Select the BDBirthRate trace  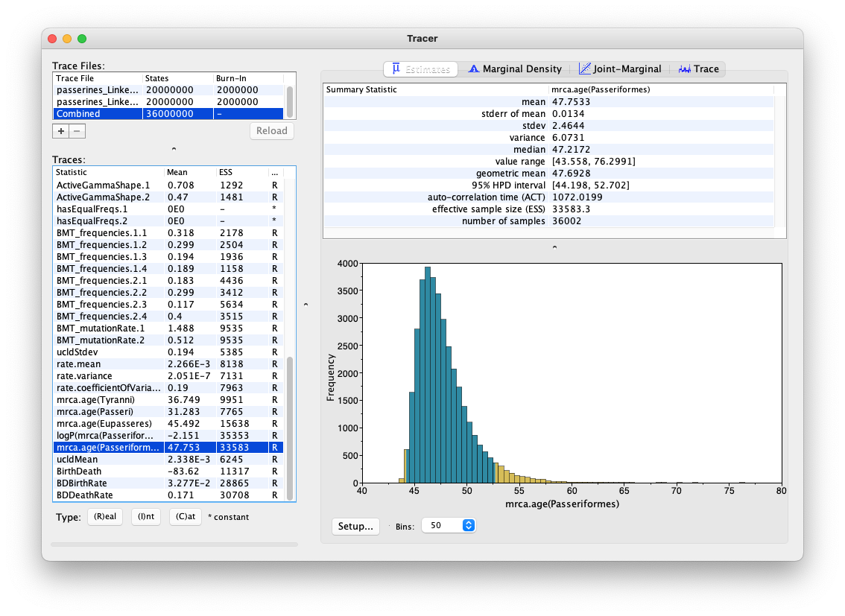(x=168, y=483)
